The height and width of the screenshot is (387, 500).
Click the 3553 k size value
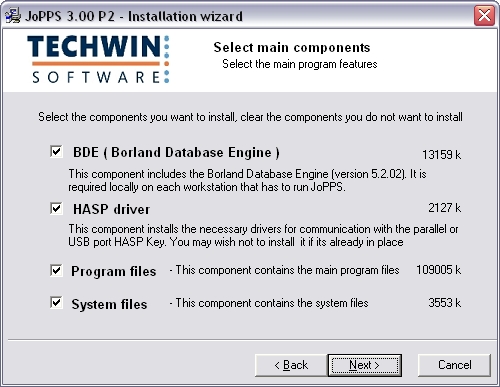tap(445, 303)
